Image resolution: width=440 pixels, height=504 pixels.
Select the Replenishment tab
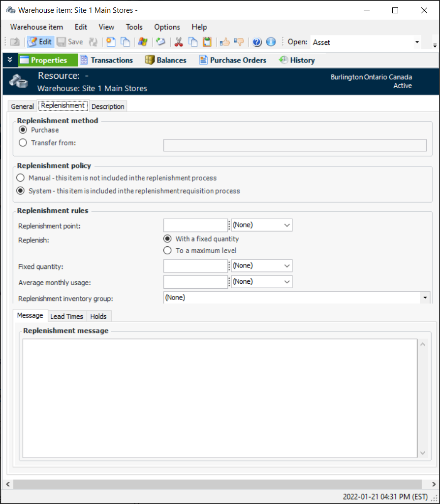pos(63,105)
